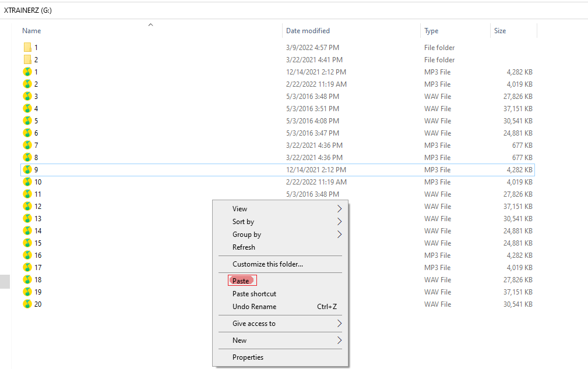This screenshot has width=588, height=369.
Task: Select the WAV icon for file 20
Action: point(26,304)
